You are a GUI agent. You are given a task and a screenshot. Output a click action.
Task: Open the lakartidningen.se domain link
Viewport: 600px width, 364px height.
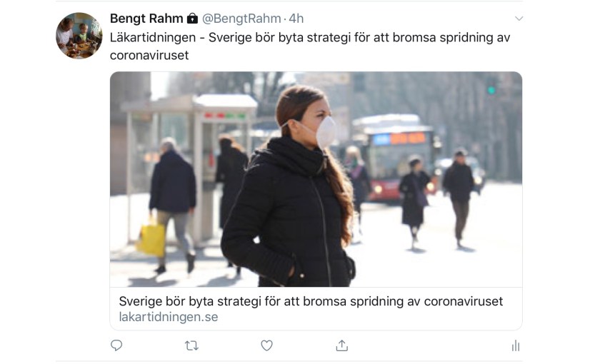point(169,317)
